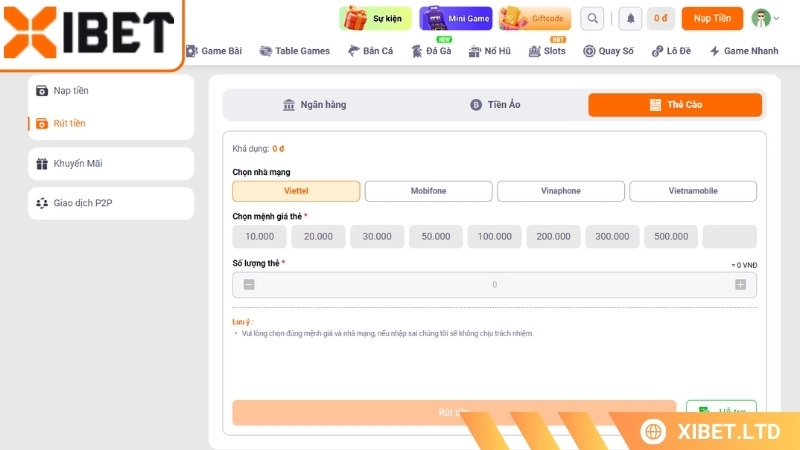Select Viettel network

tap(296, 191)
